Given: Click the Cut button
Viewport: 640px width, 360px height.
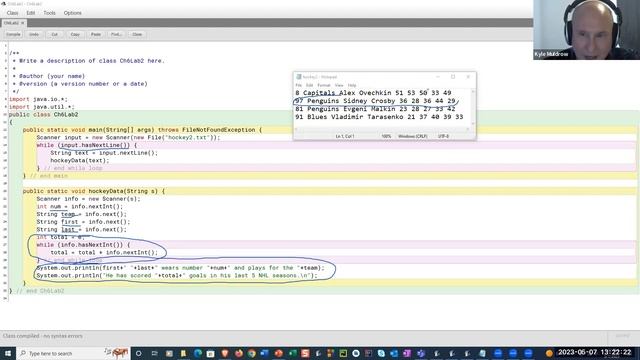Looking at the screenshot, I should point(54,34).
